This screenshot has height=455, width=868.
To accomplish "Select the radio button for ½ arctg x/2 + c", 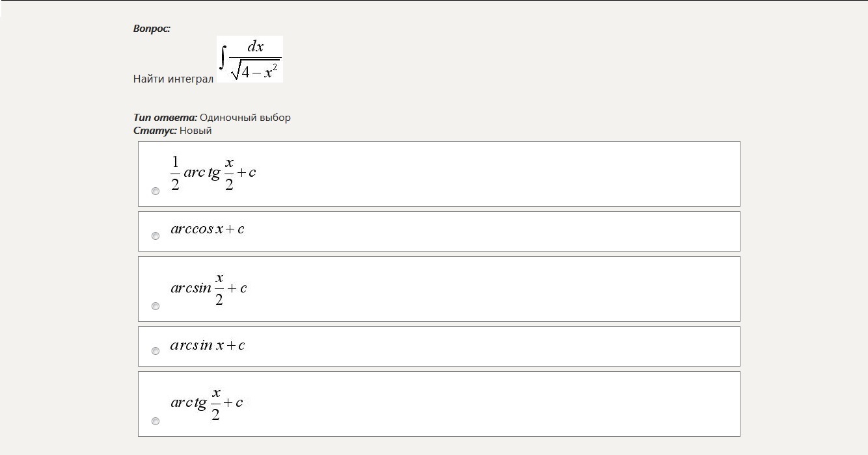I will coord(156,191).
